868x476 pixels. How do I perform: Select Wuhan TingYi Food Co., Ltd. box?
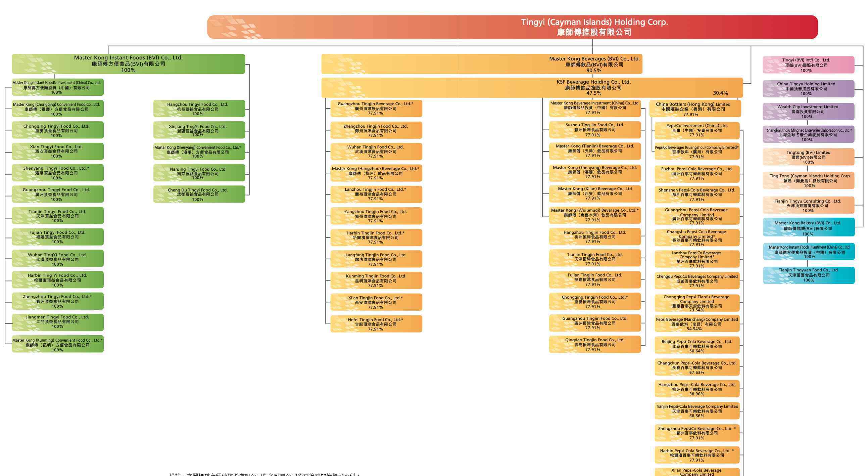pos(58,259)
